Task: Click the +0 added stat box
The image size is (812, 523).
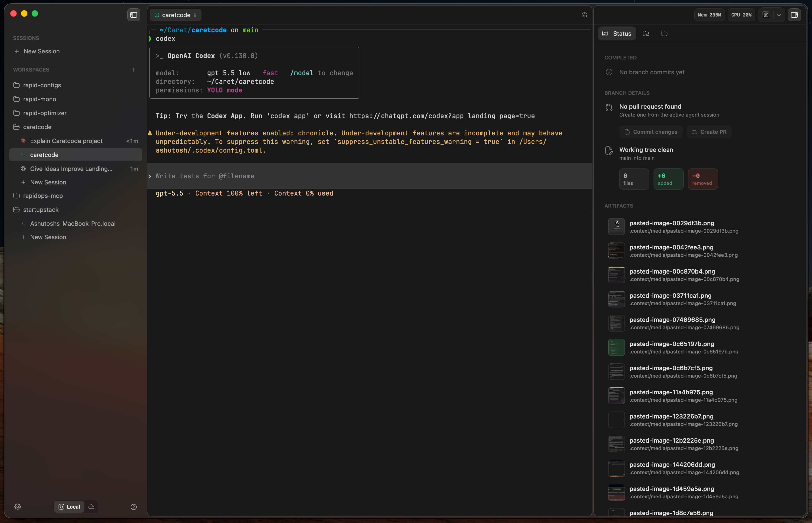Action: coord(668,179)
